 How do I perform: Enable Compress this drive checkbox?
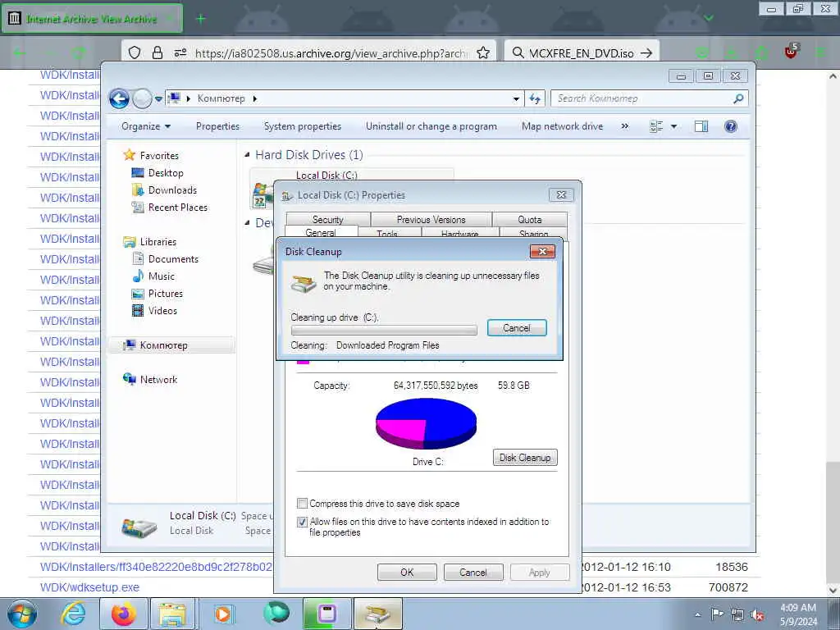point(302,504)
